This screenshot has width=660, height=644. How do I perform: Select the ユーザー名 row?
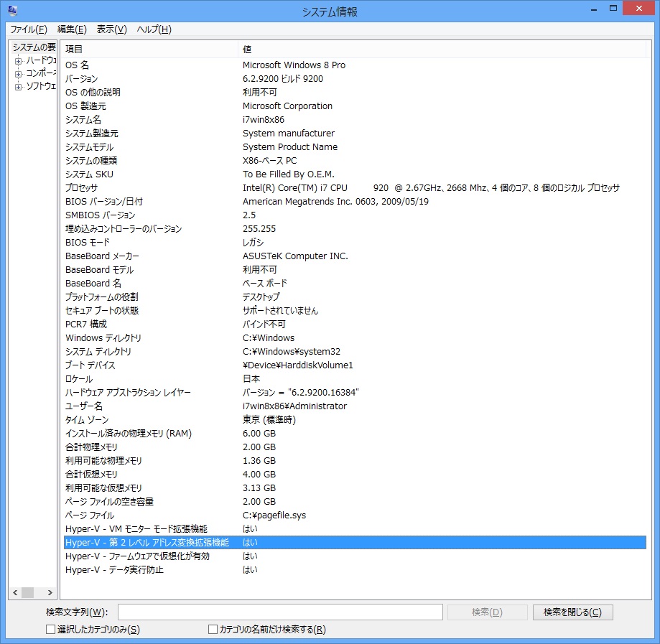click(x=355, y=406)
